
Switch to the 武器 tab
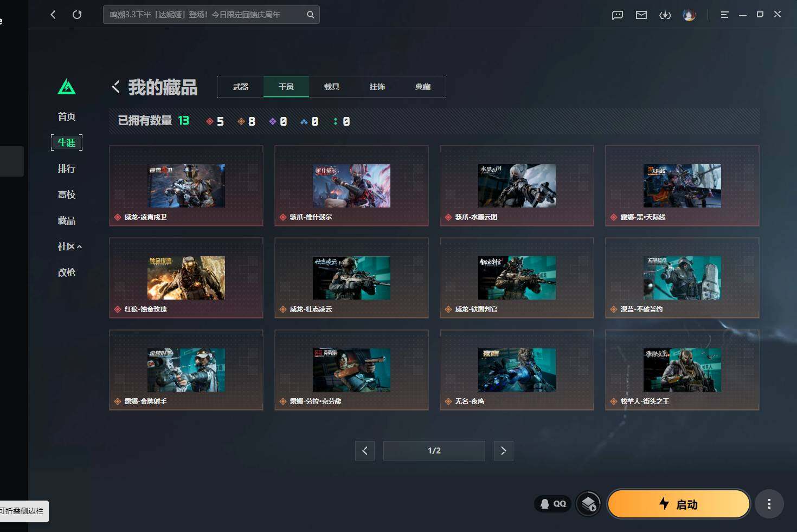coord(241,87)
